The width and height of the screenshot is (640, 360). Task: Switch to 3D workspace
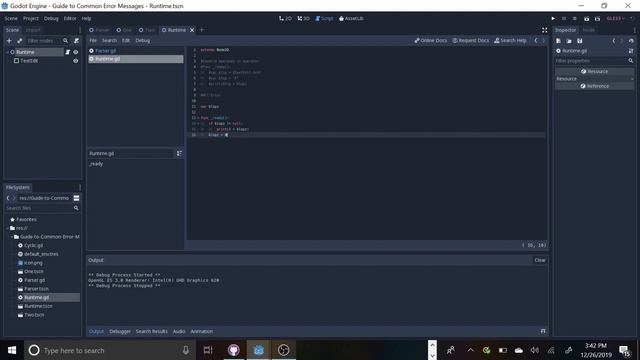click(x=303, y=18)
